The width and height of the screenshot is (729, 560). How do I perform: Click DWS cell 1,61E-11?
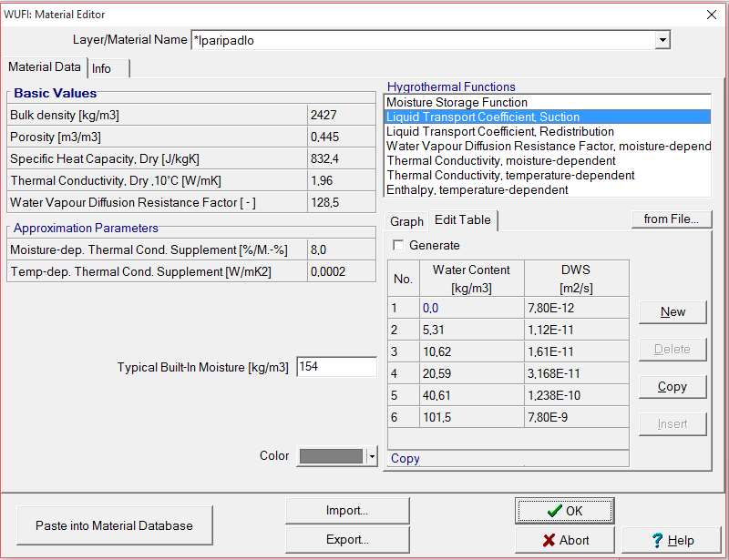click(577, 351)
